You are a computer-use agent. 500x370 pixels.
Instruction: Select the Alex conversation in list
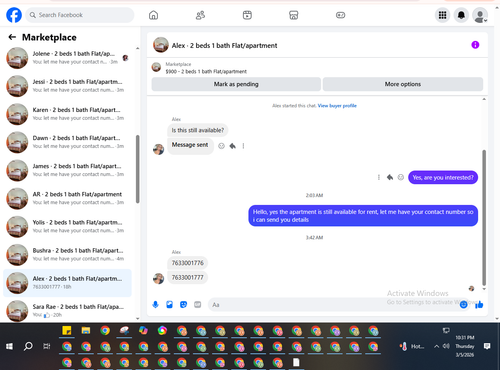coord(67,283)
